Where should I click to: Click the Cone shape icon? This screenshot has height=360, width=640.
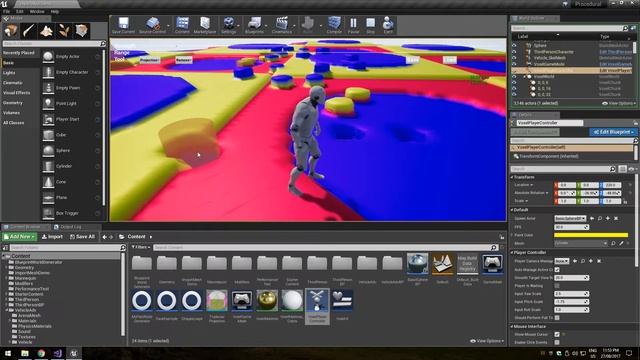point(48,182)
